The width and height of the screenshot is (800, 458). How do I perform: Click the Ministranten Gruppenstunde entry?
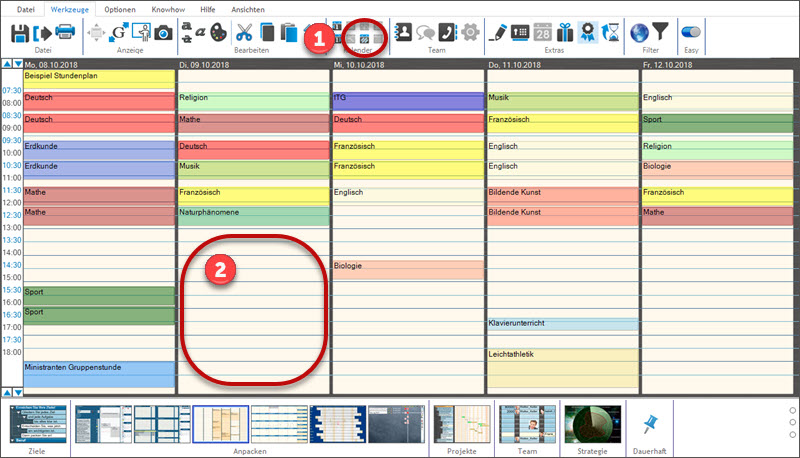(98, 369)
